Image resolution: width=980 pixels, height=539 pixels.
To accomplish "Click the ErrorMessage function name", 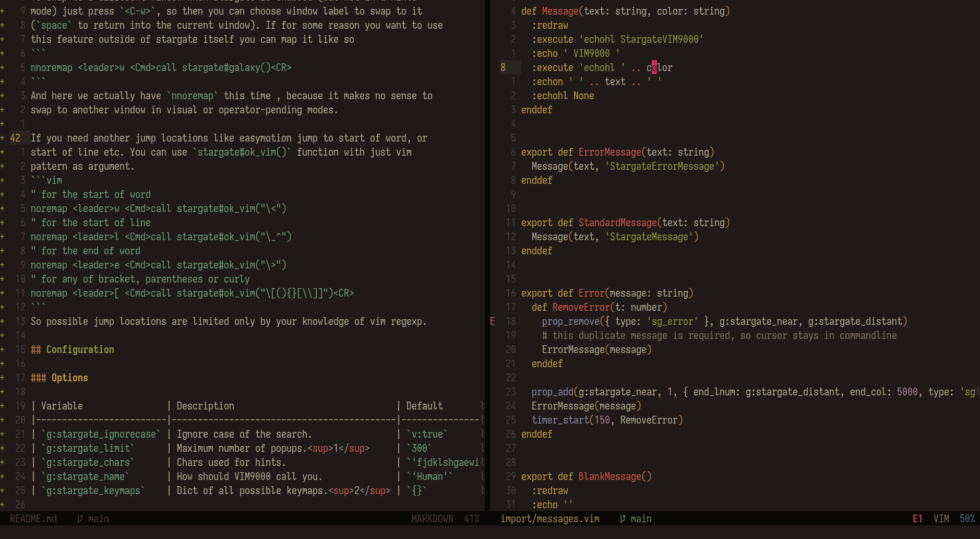I will click(610, 152).
